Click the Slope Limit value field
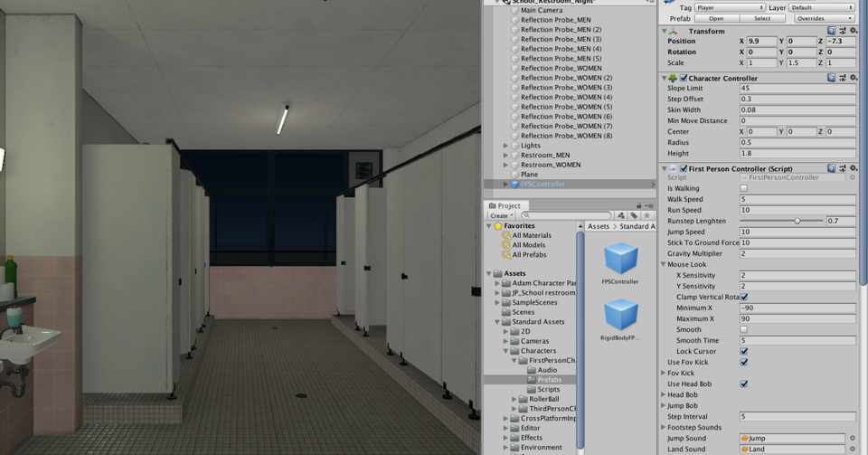This screenshot has height=455, width=868. click(x=797, y=88)
